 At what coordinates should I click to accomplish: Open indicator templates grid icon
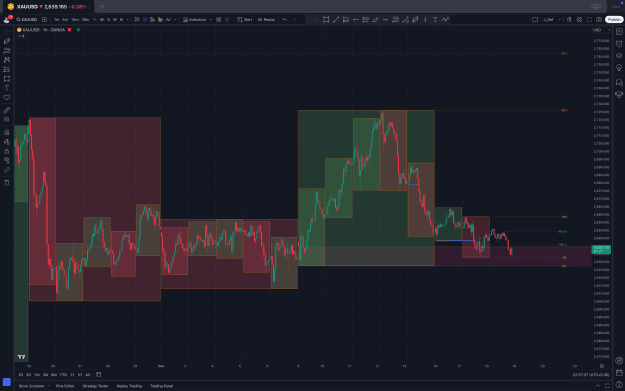pos(218,20)
